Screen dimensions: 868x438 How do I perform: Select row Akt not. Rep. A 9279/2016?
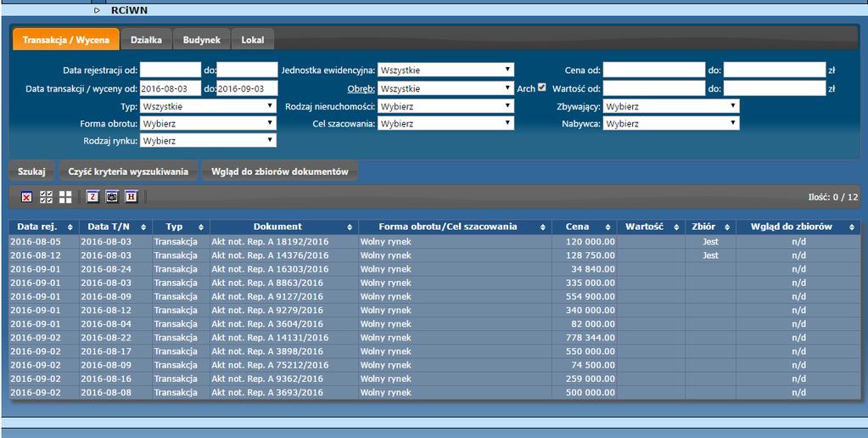(434, 310)
